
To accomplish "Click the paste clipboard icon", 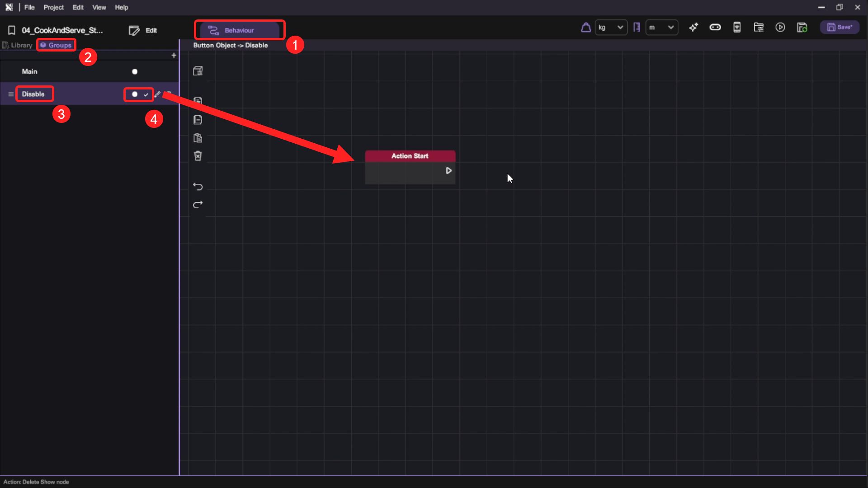I will [x=198, y=138].
